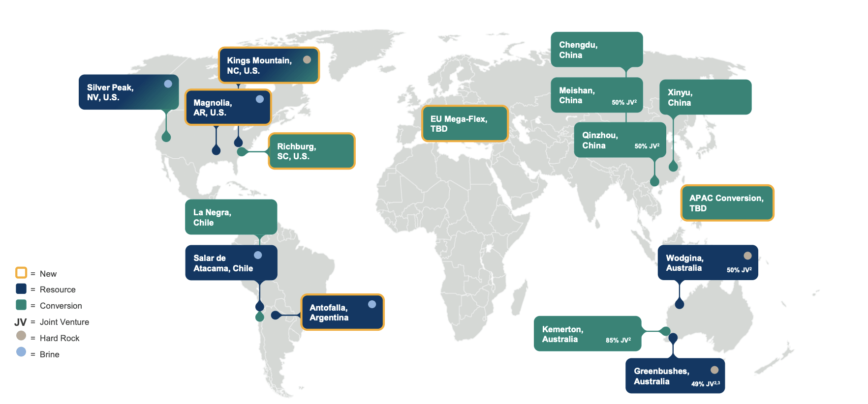Click the La Negra, Chile label
This screenshot has height=404, width=868.
(231, 217)
